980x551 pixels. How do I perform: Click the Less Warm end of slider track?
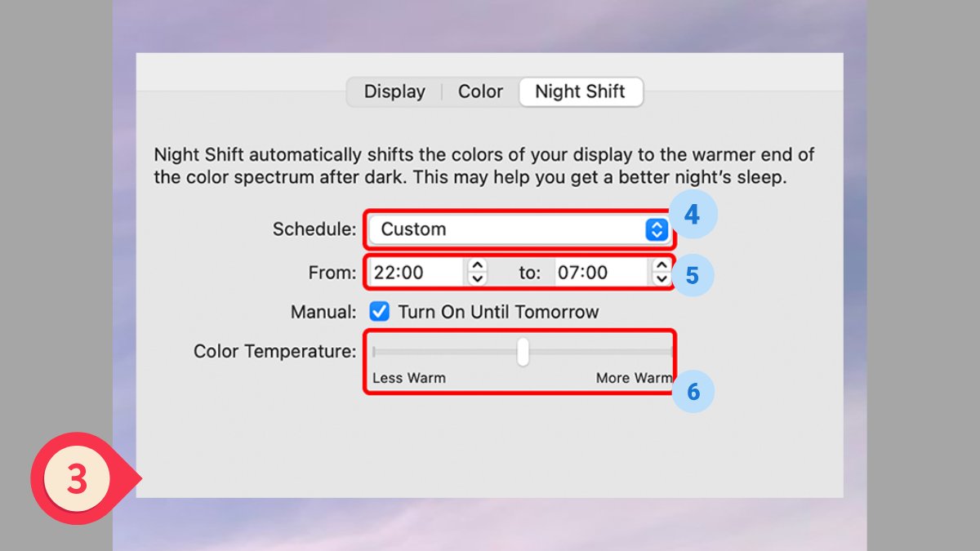(x=374, y=352)
